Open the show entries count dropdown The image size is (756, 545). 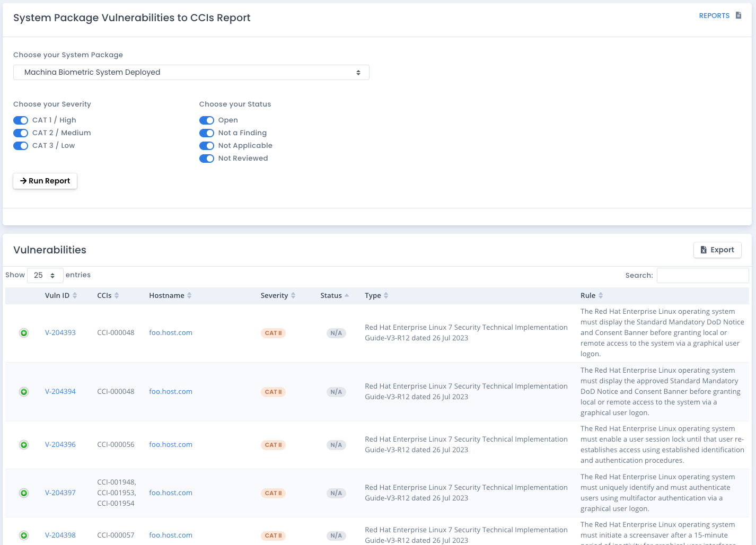(x=45, y=275)
